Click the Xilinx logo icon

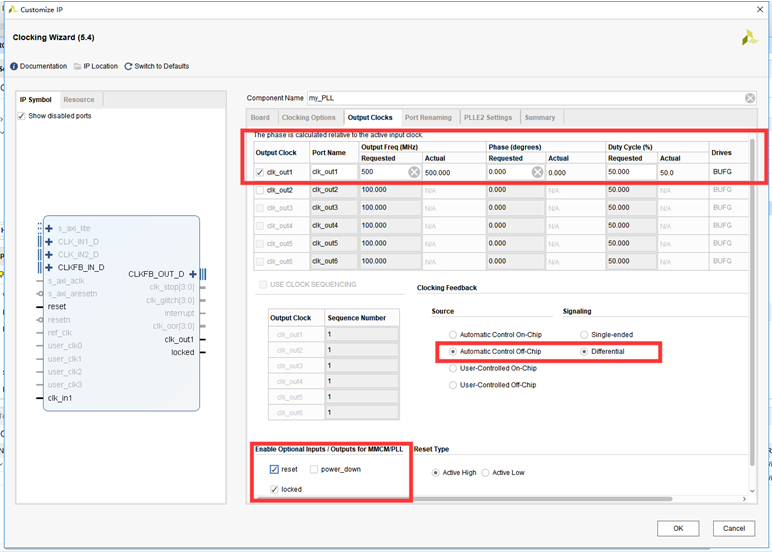click(749, 38)
